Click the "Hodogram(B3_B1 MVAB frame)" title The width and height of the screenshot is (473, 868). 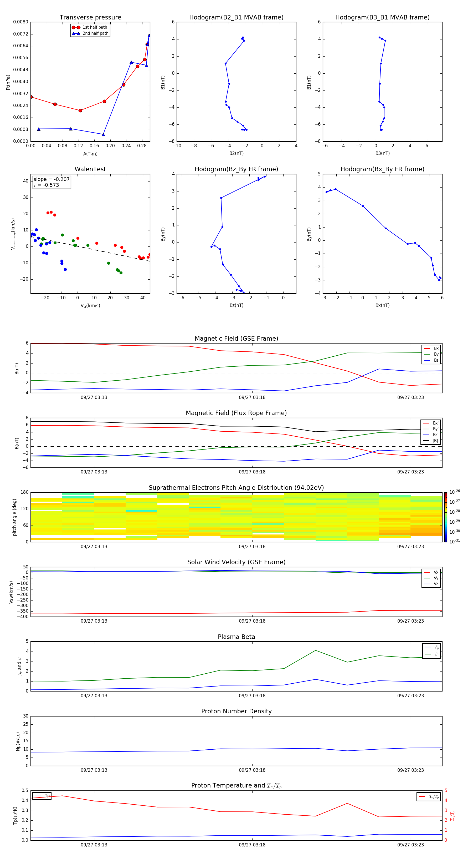coord(382,17)
